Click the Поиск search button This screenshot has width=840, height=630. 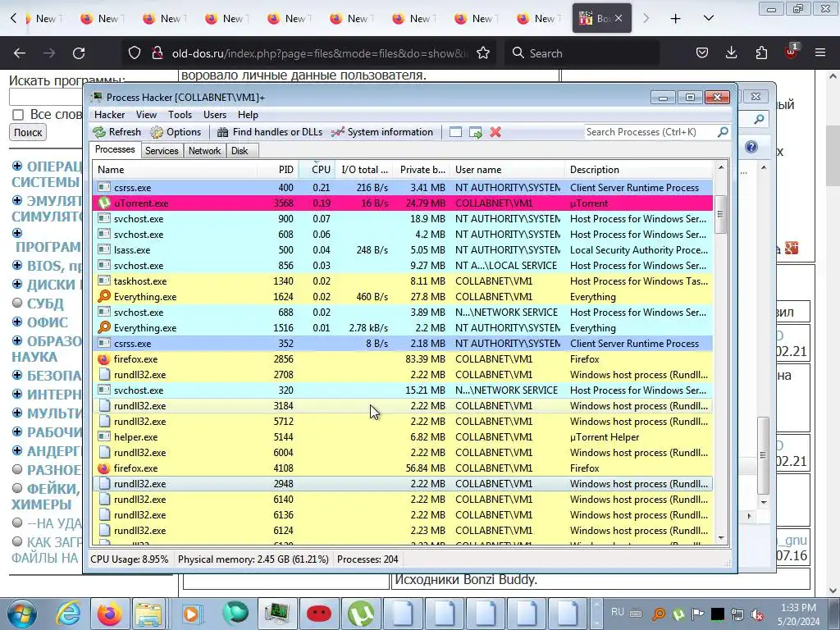point(28,132)
